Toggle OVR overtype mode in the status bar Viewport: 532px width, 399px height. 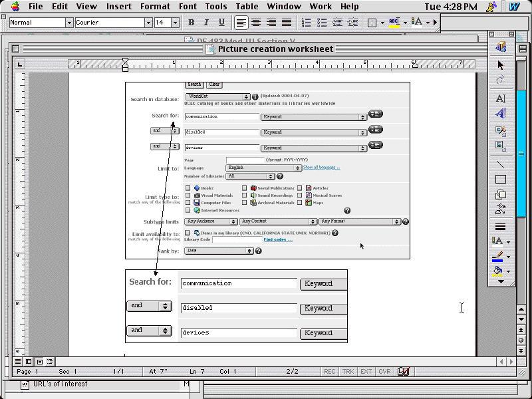point(384,372)
